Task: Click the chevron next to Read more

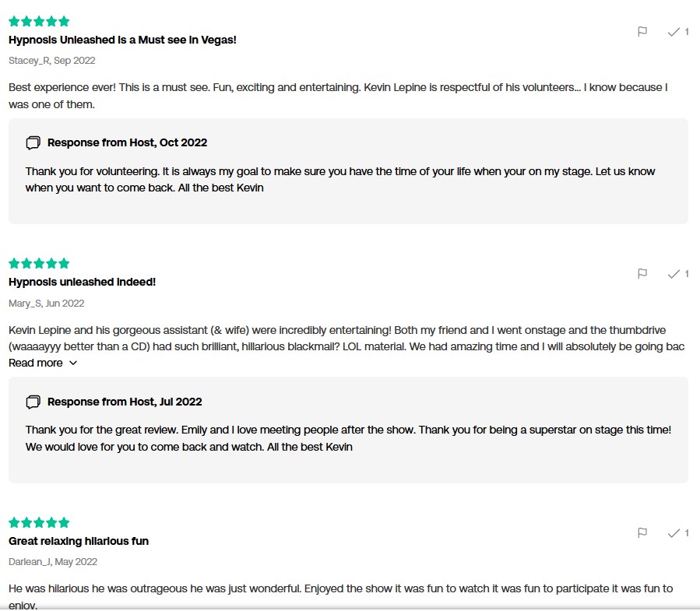Action: (73, 363)
